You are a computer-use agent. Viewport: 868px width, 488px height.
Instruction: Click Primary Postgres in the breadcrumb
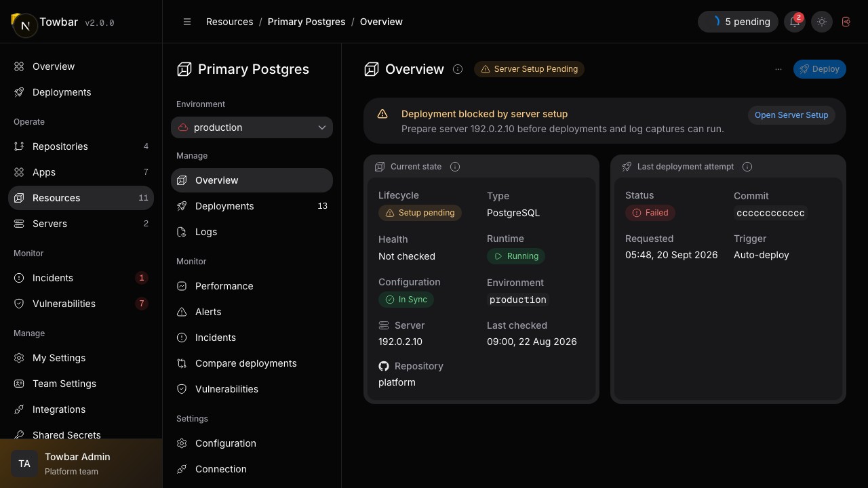tap(307, 22)
